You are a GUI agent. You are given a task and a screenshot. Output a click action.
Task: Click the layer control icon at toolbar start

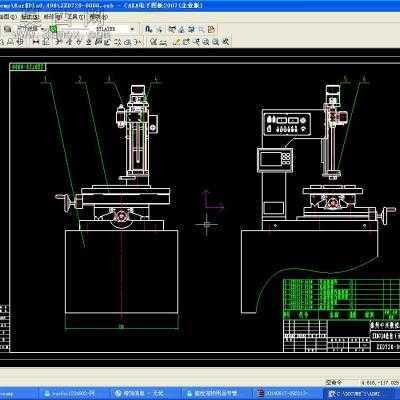[8, 29]
